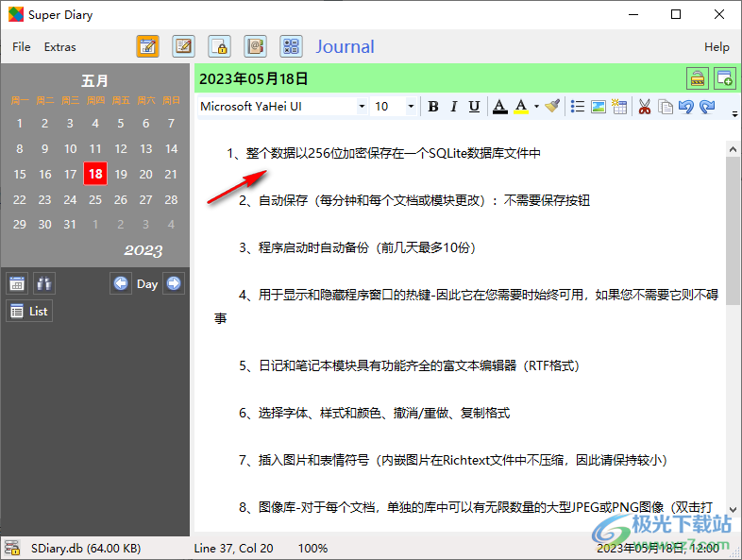Image resolution: width=742 pixels, height=560 pixels.
Task: Open the font name dropdown
Action: tap(362, 107)
